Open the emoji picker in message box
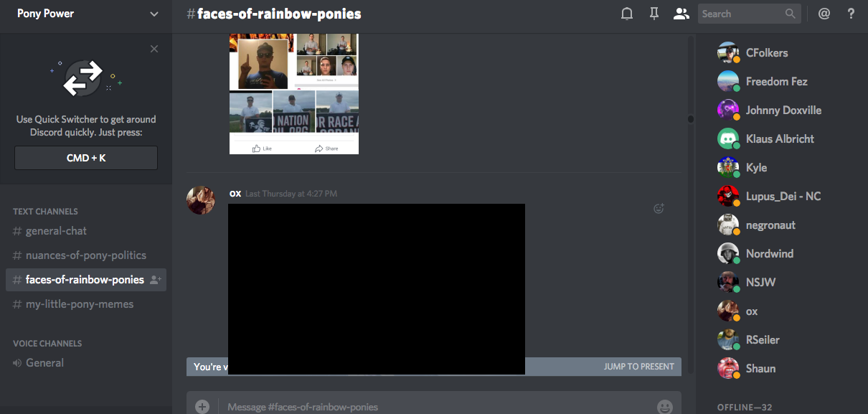Screen dimensions: 868x414 click(665, 407)
